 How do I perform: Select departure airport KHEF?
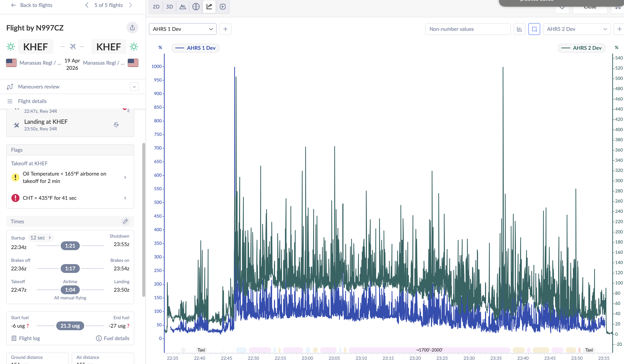click(x=35, y=47)
